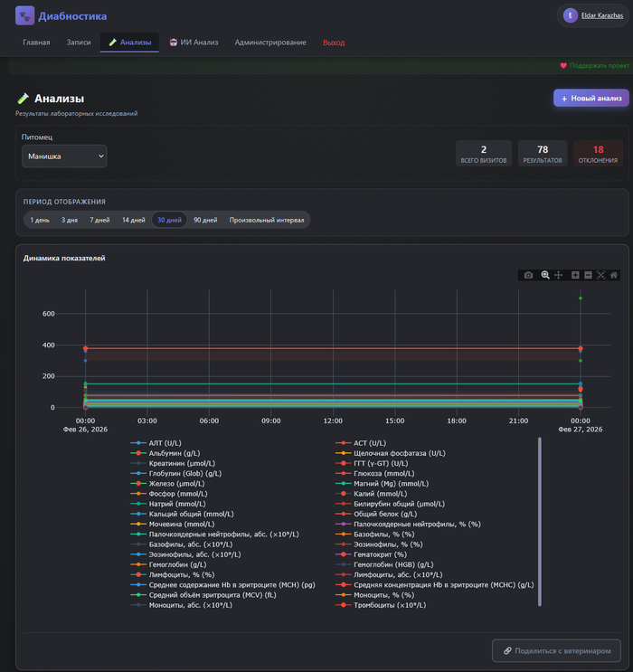Click the Диабностика logo icon
The height and width of the screenshot is (672, 633).
pos(25,15)
